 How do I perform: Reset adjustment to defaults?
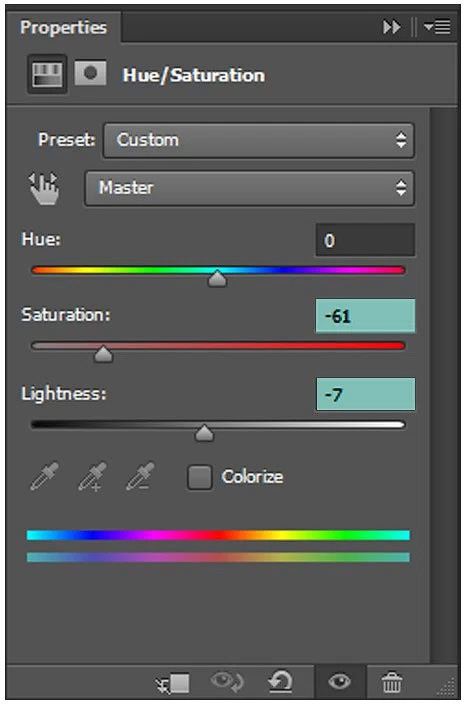coord(280,682)
